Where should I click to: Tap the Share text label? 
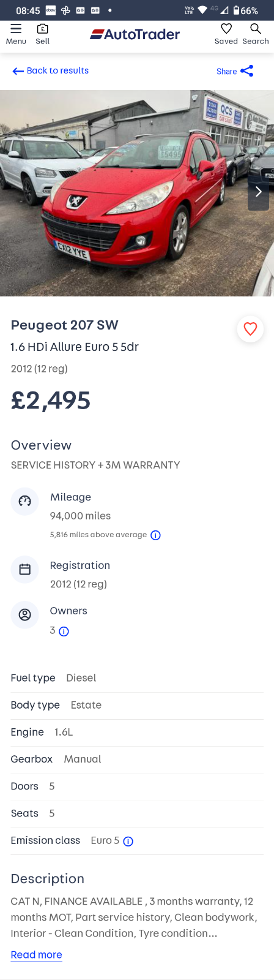pyautogui.click(x=226, y=72)
